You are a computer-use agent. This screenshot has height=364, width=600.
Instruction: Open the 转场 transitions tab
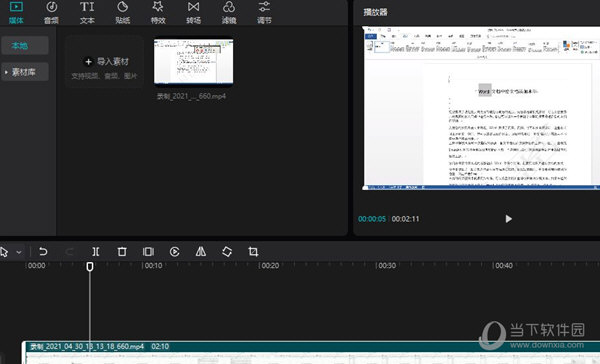(194, 13)
